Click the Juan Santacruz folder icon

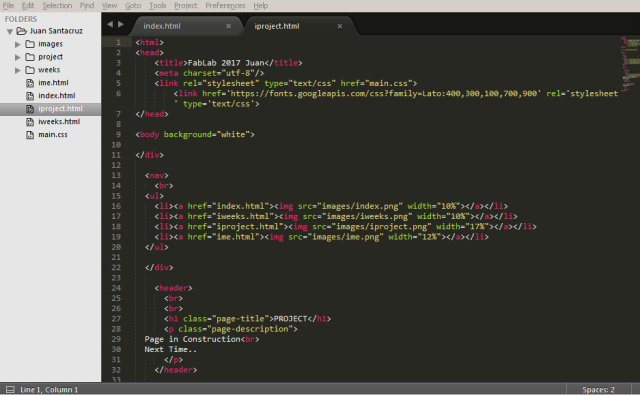click(x=21, y=31)
